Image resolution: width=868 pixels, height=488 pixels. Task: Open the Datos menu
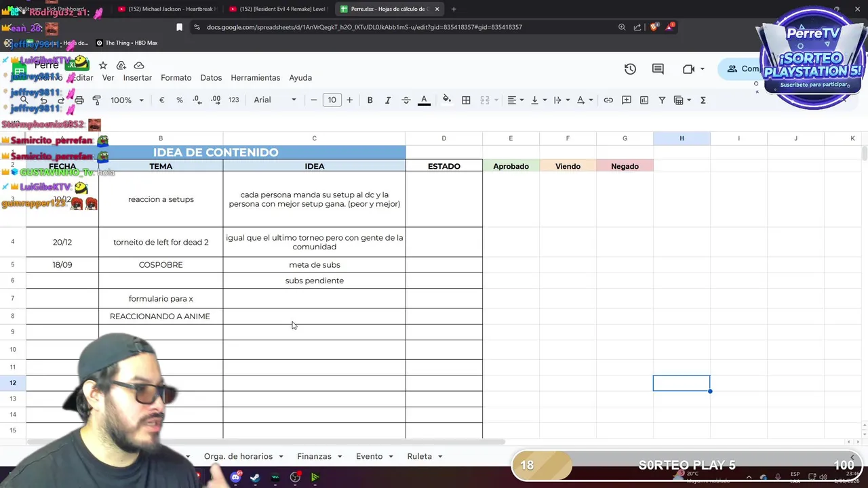click(x=211, y=78)
